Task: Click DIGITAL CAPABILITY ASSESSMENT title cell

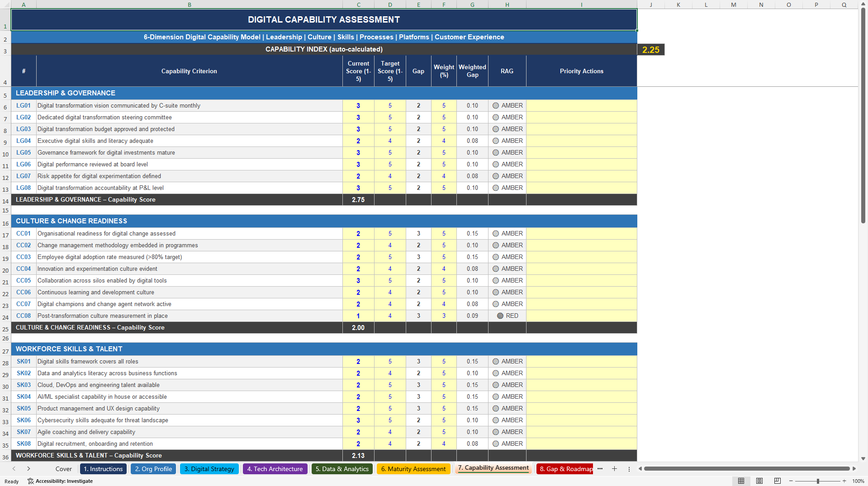Action: (x=324, y=19)
